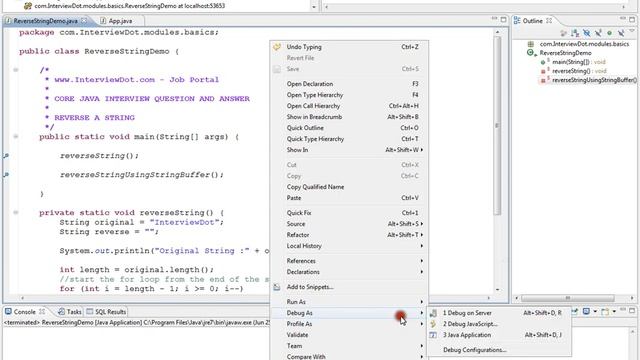Choose Copy Qualified Name menu entry
The height and width of the screenshot is (360, 640).
pyautogui.click(x=349, y=187)
